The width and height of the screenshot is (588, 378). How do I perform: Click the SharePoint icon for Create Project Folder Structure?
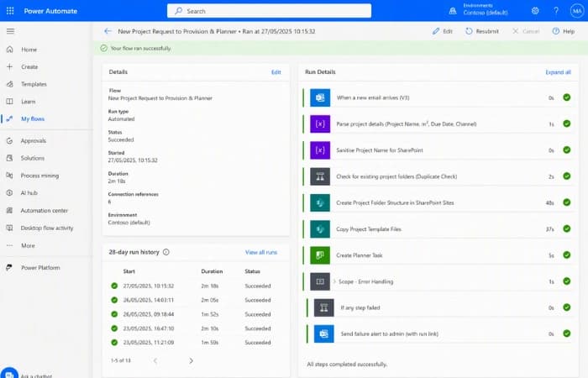coord(320,203)
